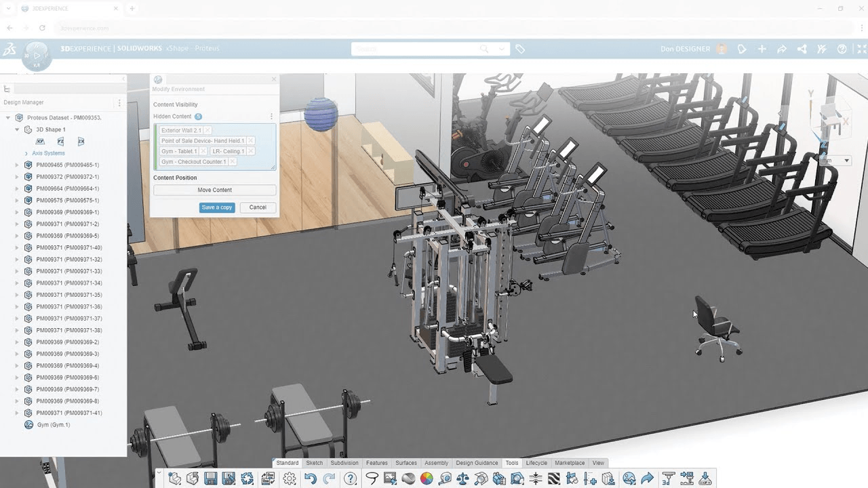Viewport: 868px width, 488px height.
Task: Click the Share icon in the top toolbar
Action: [x=802, y=48]
